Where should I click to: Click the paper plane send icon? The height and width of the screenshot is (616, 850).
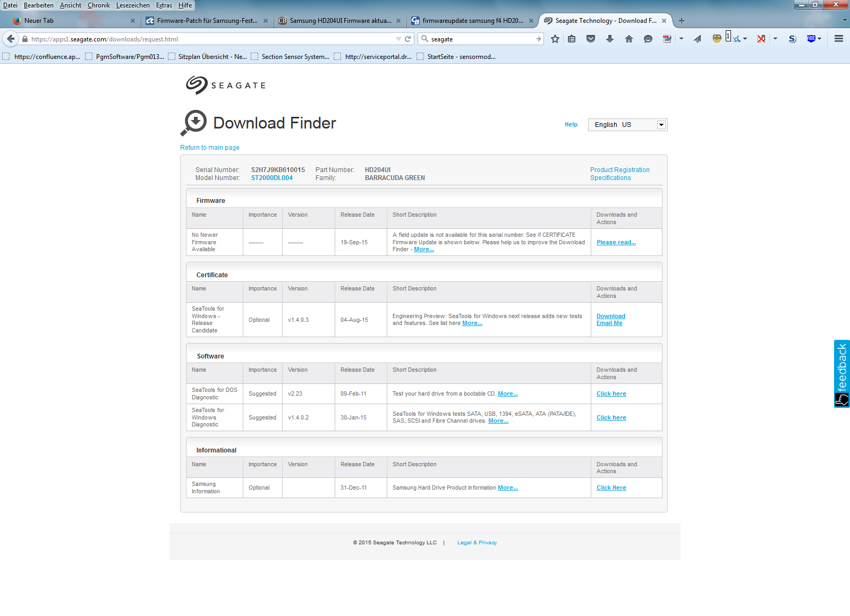(x=698, y=39)
